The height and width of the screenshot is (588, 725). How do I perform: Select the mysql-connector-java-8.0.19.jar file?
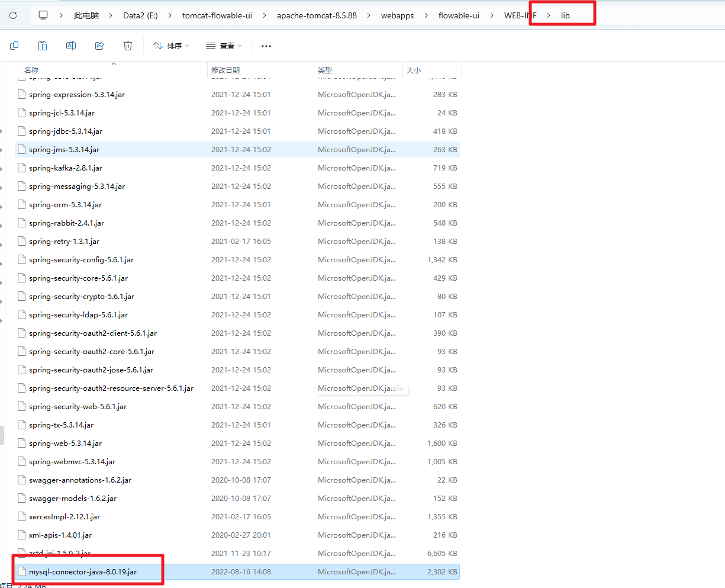[x=83, y=572]
